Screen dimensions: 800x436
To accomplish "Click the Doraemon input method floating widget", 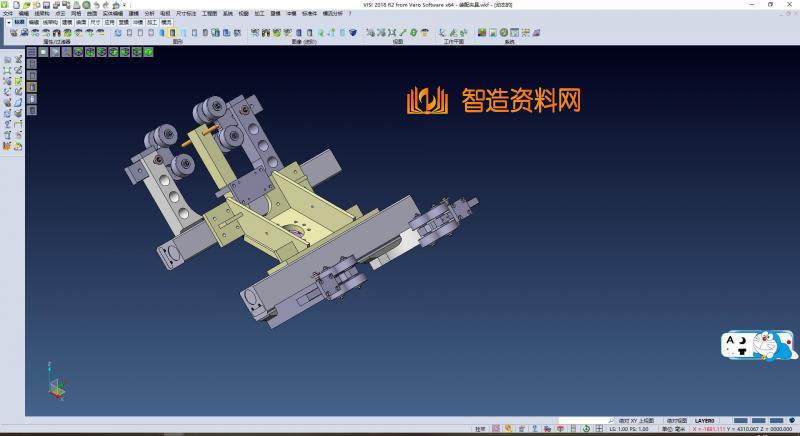I will click(758, 347).
